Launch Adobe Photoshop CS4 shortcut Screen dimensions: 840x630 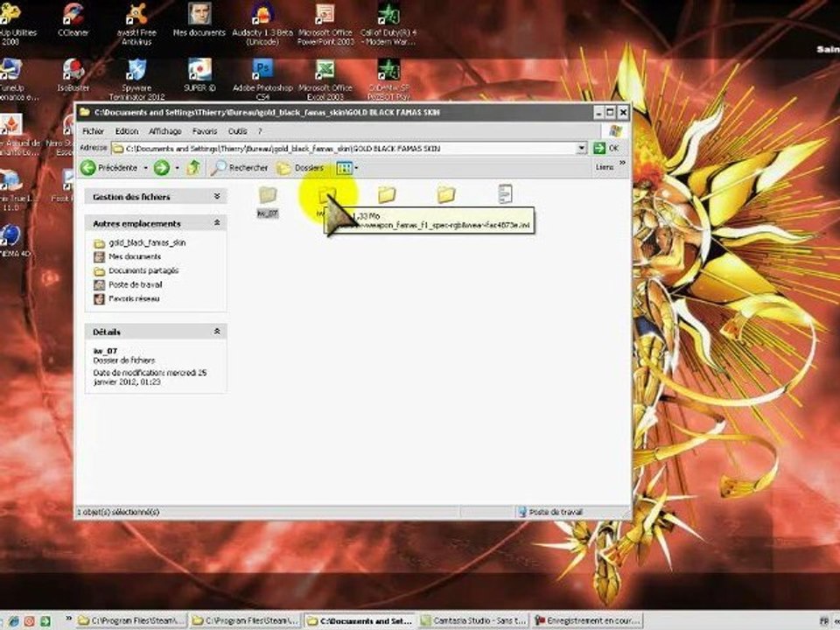click(262, 80)
